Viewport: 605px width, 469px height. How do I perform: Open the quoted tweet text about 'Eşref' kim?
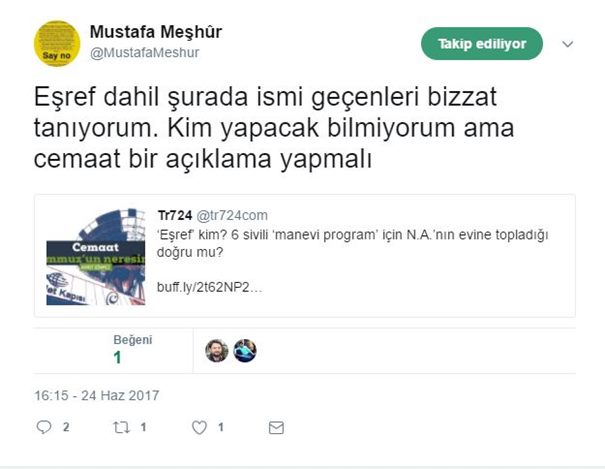click(352, 243)
